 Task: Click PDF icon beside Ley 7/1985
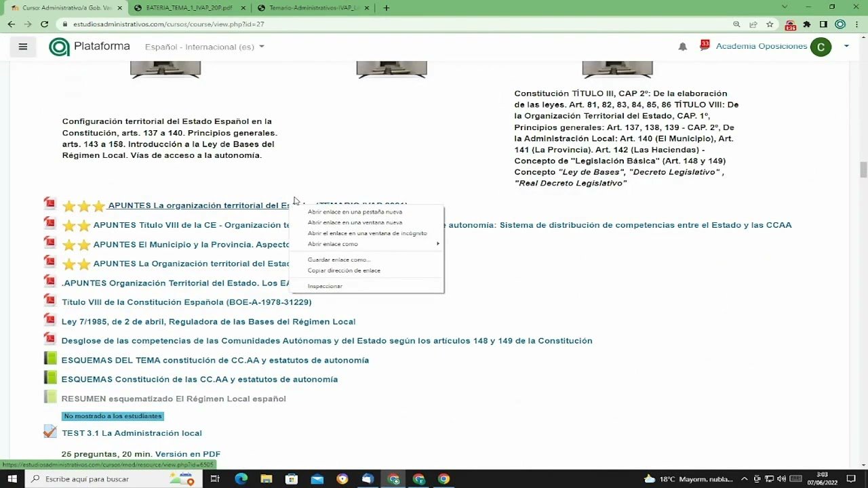pos(50,319)
